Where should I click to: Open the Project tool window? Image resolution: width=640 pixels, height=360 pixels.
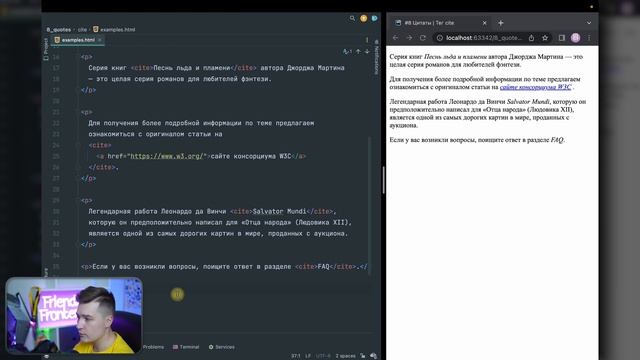coord(46,49)
